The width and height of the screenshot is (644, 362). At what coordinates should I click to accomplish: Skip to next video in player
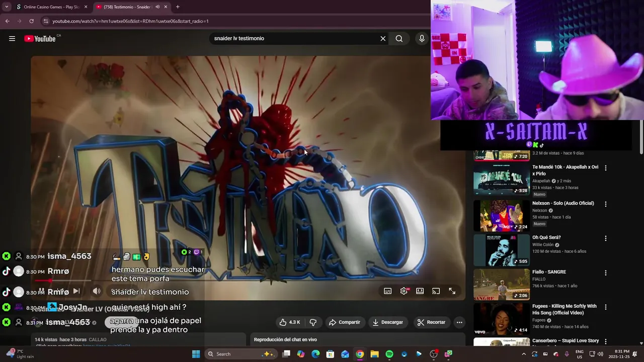(76, 291)
